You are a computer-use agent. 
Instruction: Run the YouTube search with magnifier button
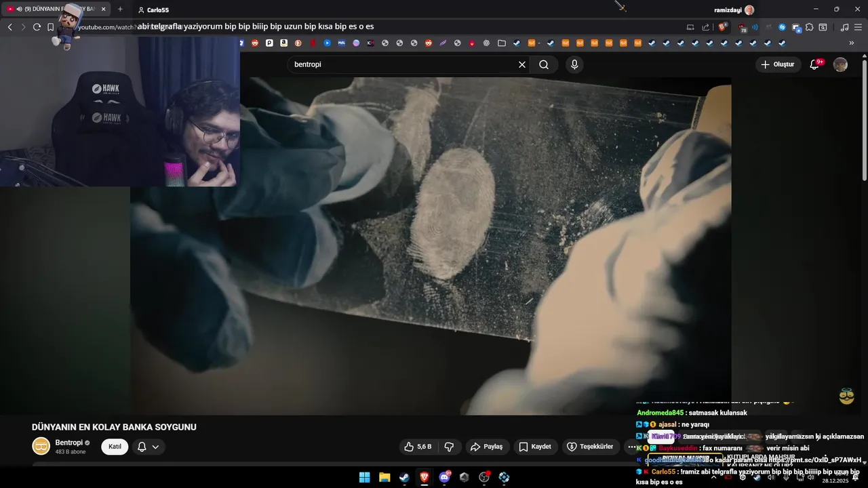(544, 64)
